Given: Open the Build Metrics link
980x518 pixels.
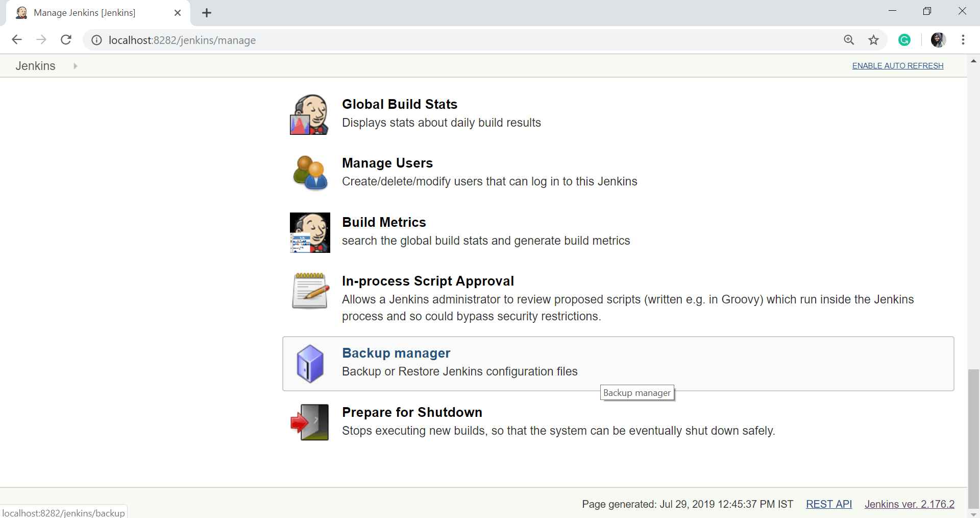Looking at the screenshot, I should [384, 222].
